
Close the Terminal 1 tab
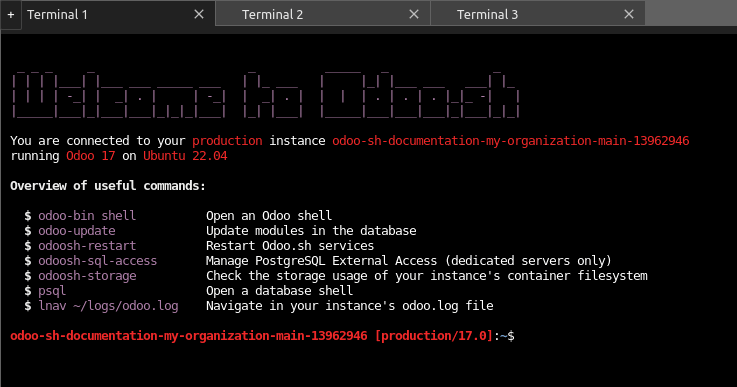pos(199,15)
